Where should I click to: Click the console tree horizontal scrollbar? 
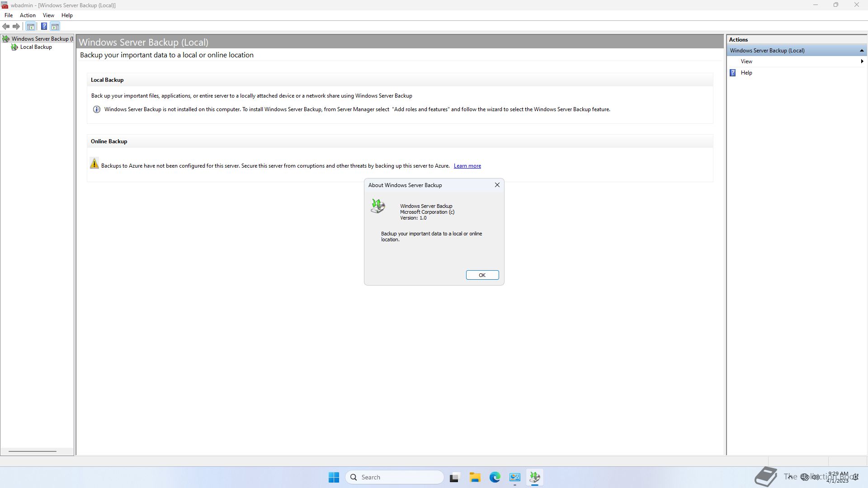pos(33,451)
